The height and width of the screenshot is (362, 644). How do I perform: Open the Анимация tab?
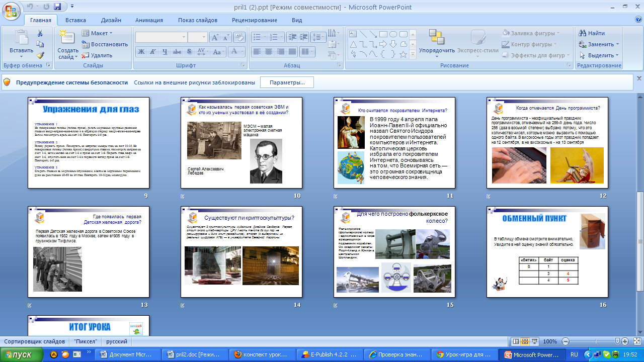(x=149, y=20)
